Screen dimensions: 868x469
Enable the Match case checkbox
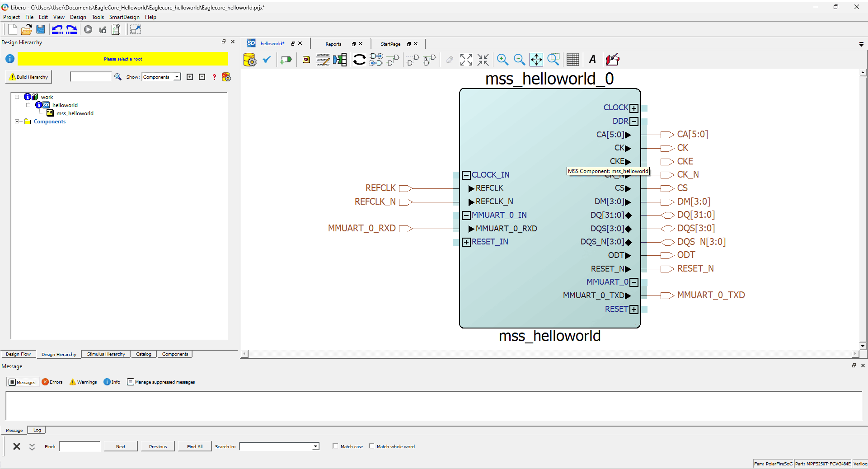pyautogui.click(x=335, y=446)
